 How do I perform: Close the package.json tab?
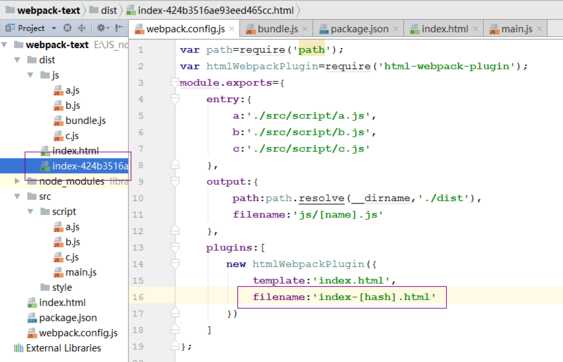pos(396,29)
